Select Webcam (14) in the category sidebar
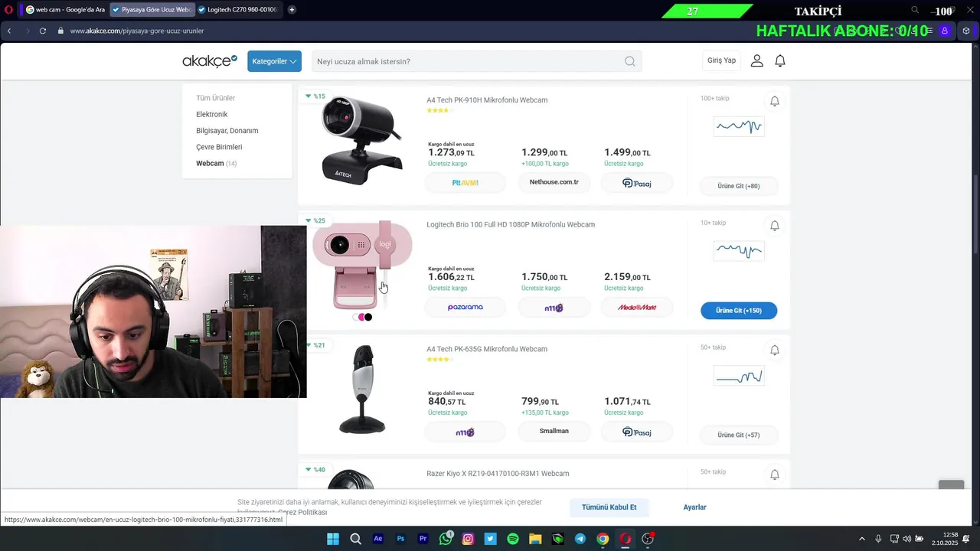This screenshot has width=980, height=551. click(x=216, y=163)
